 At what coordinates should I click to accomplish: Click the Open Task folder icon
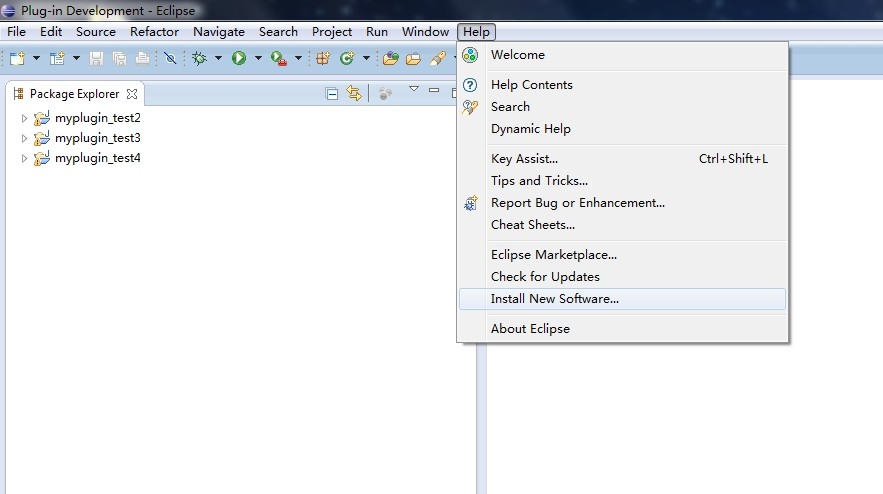tap(413, 58)
